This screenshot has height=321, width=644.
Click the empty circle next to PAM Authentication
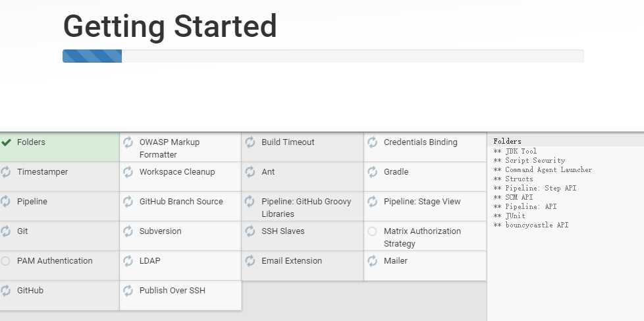click(x=5, y=261)
